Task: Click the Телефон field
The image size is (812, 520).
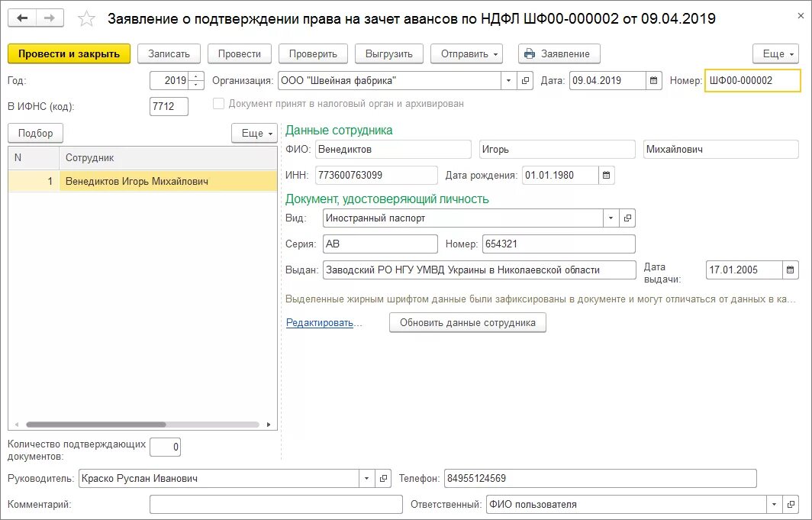Action: pos(600,479)
